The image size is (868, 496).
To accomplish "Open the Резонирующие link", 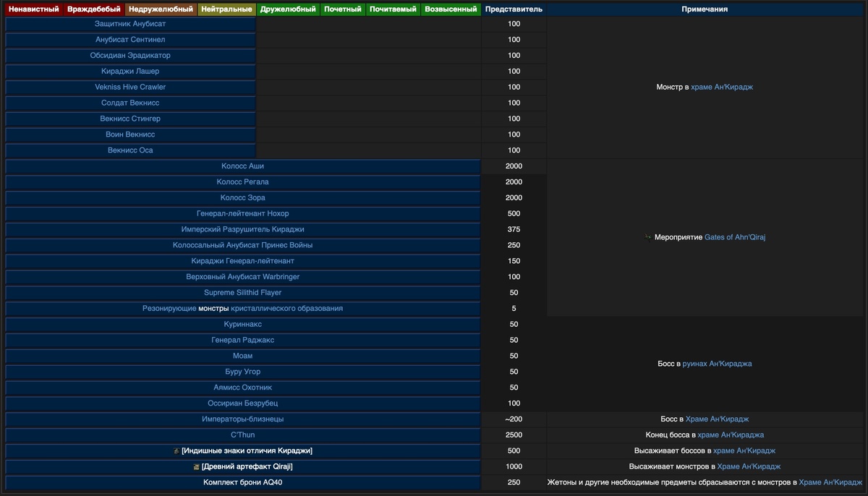I will click(x=169, y=309).
